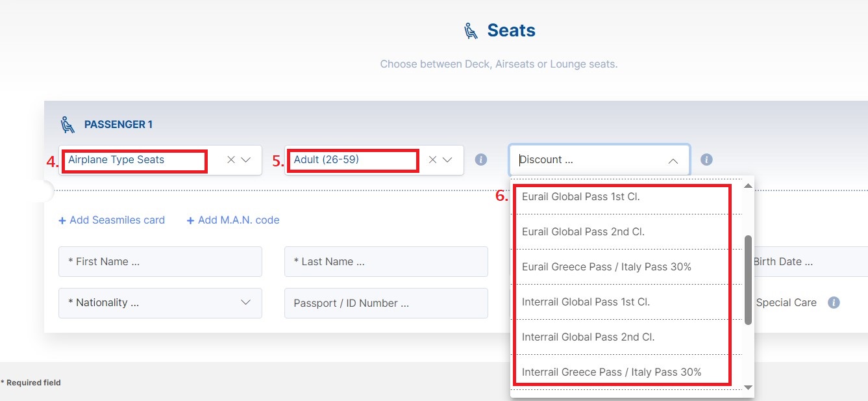The image size is (868, 401).
Task: Add a Seasmiles card
Action: [x=112, y=220]
